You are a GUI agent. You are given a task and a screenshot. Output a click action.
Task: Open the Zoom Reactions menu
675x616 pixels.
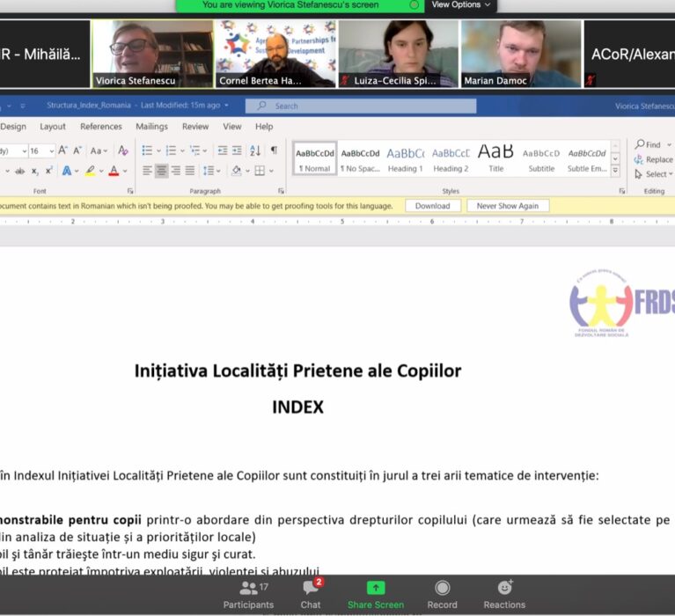(504, 595)
